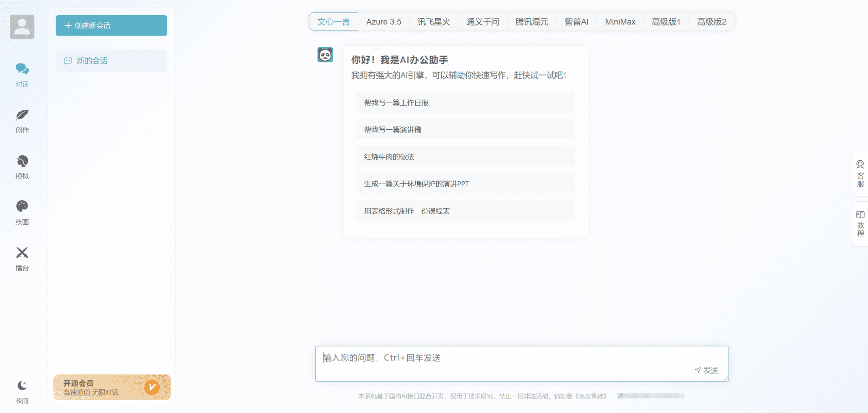This screenshot has height=413, width=868.
Task: Toggle 夜间 night mode
Action: pos(22,391)
